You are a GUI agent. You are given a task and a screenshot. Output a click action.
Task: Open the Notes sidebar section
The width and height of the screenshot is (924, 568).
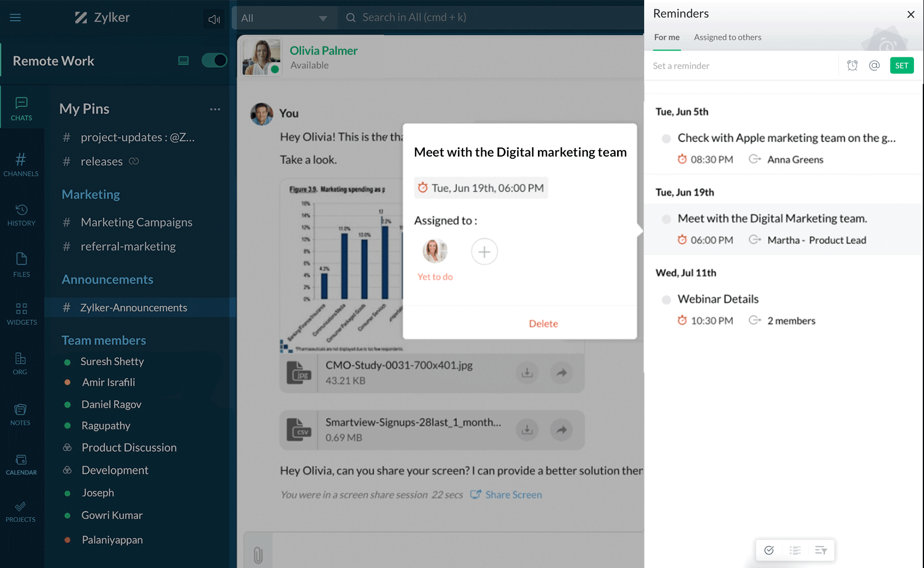click(20, 415)
